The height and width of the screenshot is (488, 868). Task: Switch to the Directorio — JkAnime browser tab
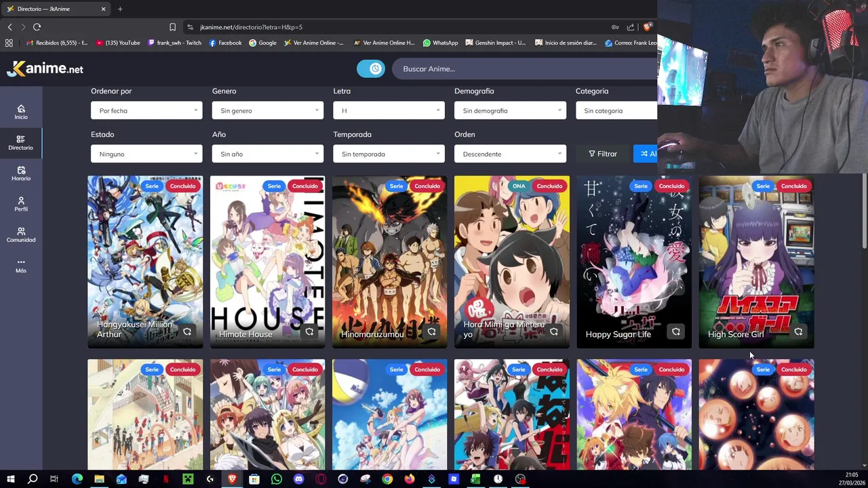point(54,9)
